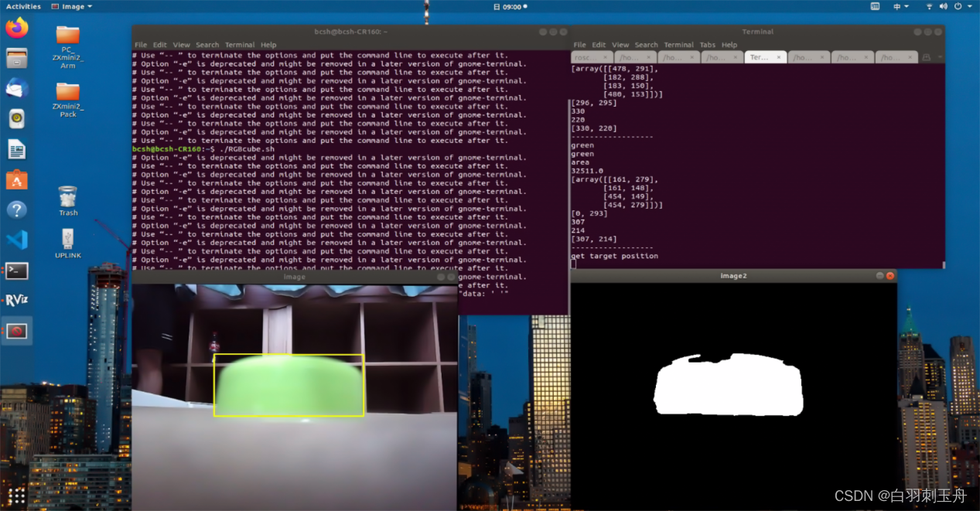The image size is (980, 511).
Task: Launch Firefox from the dock
Action: (x=16, y=28)
